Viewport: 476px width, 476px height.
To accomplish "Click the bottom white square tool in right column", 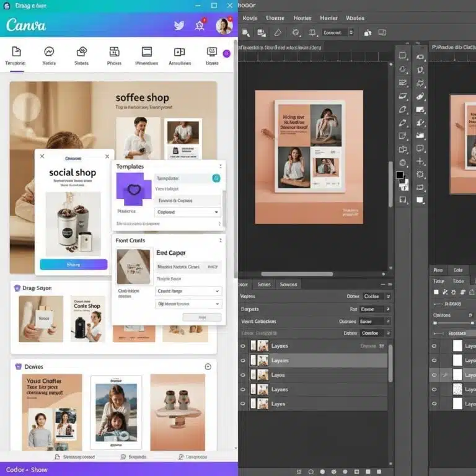I will [420, 200].
